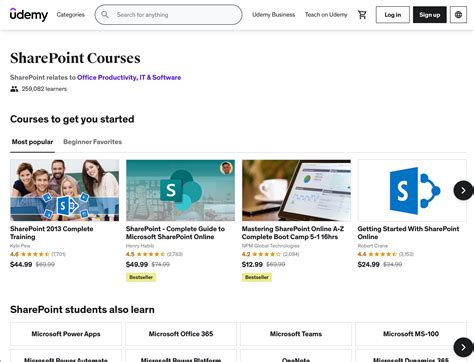This screenshot has width=474, height=362.
Task: Click the $49.99 price
Action: click(137, 264)
